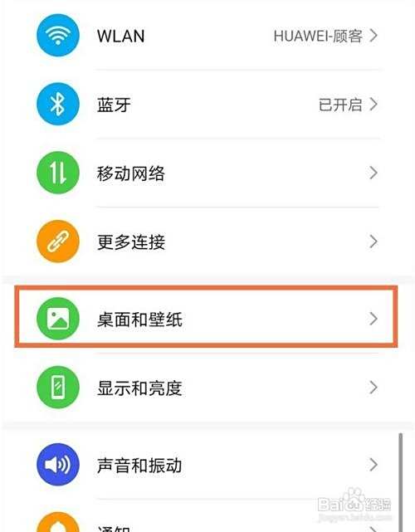Tap the display and brightness phone icon
Image resolution: width=415 pixels, height=532 pixels.
tap(58, 387)
